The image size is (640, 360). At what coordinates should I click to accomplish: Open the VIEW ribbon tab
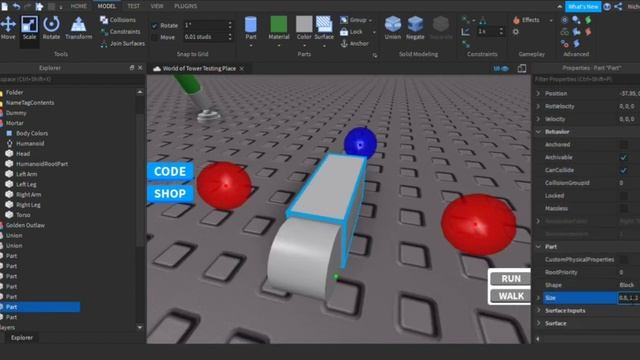point(157,6)
